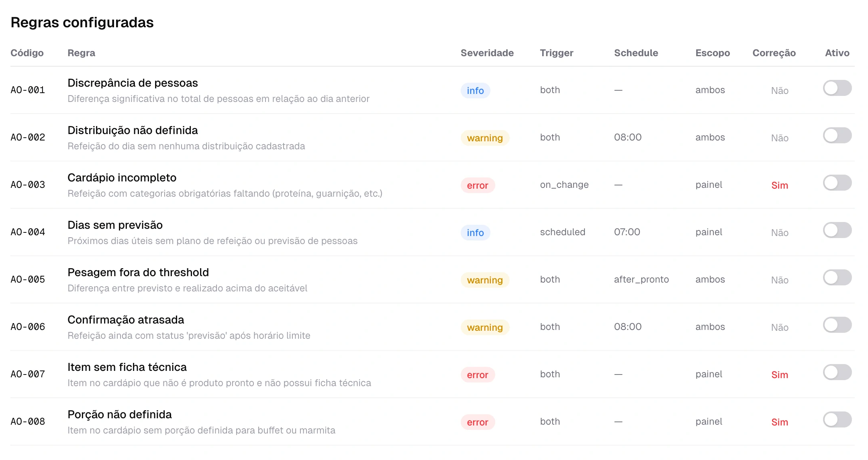Screen dimensions: 868x460
Task: Activate rule AO-003 Cardápio incompleto switch
Action: [x=837, y=183]
